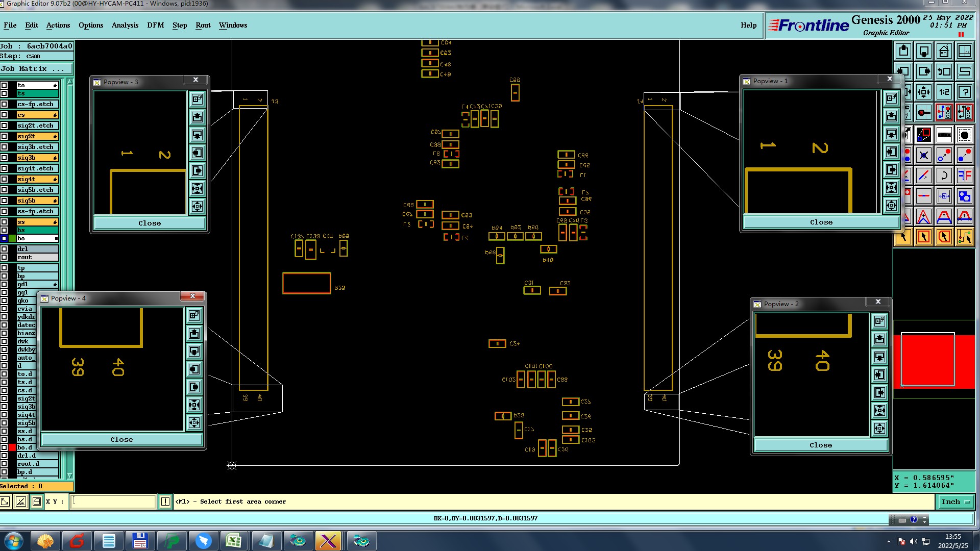
Task: Select the ruler measurement tool
Action: [x=944, y=135]
